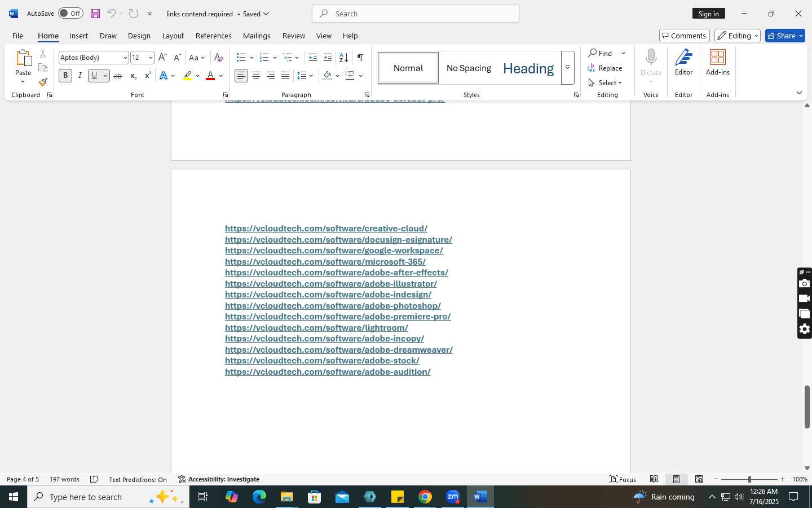This screenshot has width=812, height=508.
Task: Switch to the Layout tab
Action: point(173,36)
